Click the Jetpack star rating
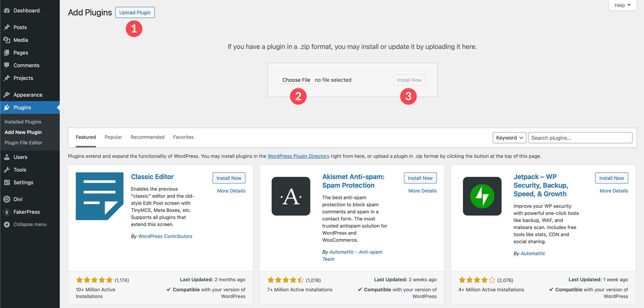644x308 pixels. pos(477,280)
